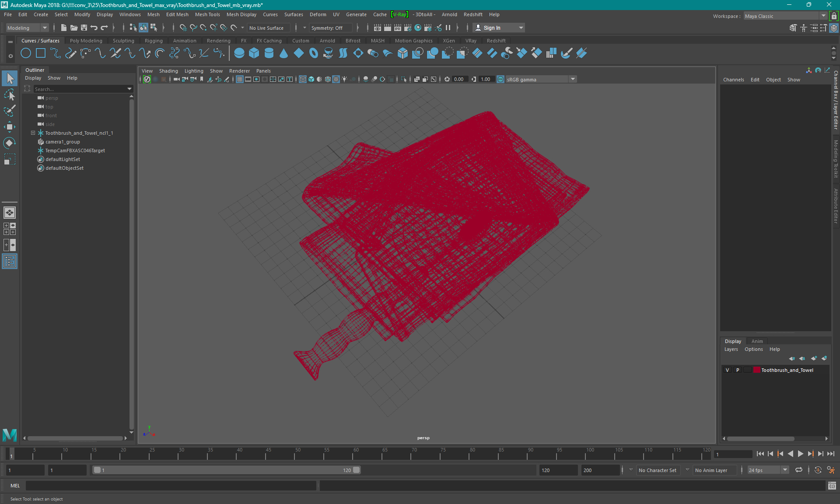Click the Outliner layout icon
Image resolution: width=840 pixels, height=504 pixels.
(10, 262)
